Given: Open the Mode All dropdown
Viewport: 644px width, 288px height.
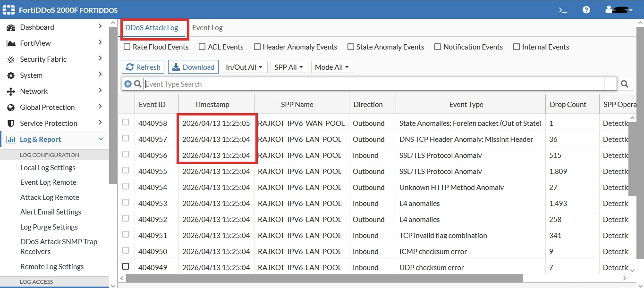Looking at the screenshot, I should [332, 67].
